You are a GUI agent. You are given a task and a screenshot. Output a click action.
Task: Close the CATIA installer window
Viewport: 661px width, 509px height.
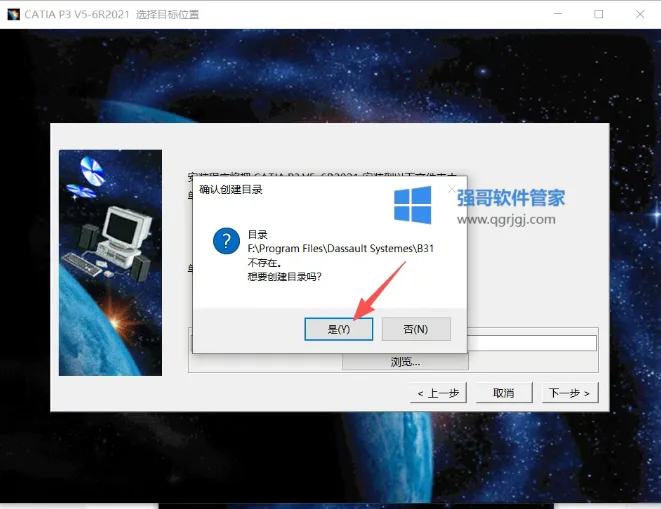point(640,14)
